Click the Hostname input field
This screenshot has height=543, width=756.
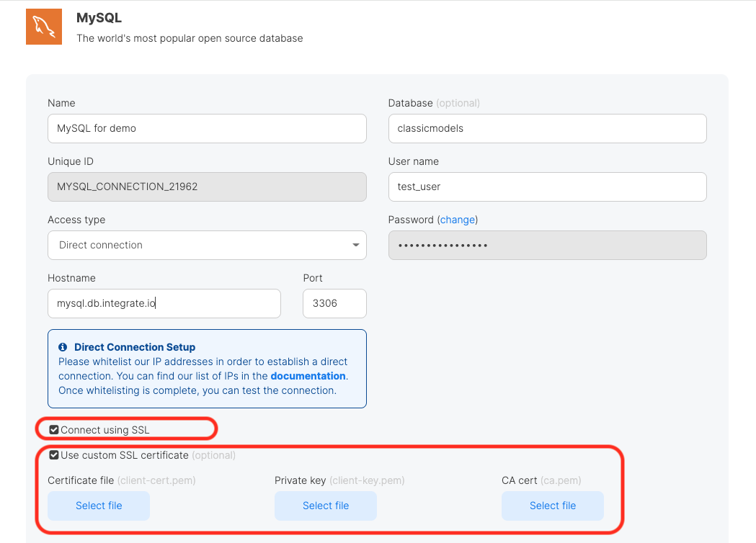[164, 303]
